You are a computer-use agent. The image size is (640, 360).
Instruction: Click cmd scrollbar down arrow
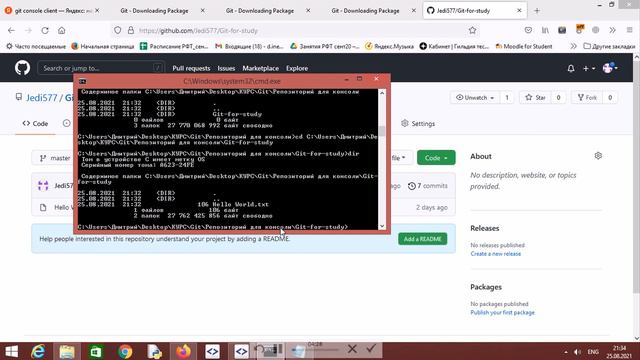coord(382,227)
